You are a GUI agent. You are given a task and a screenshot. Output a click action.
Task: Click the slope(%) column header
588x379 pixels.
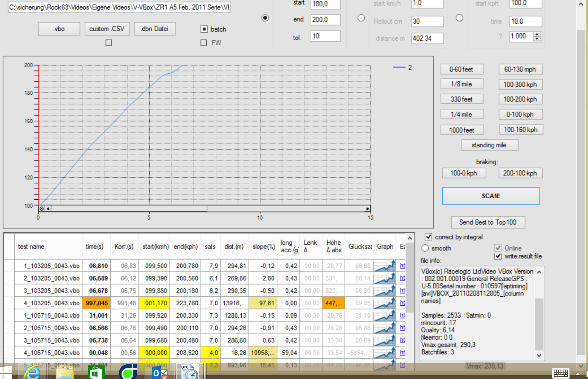pos(264,247)
